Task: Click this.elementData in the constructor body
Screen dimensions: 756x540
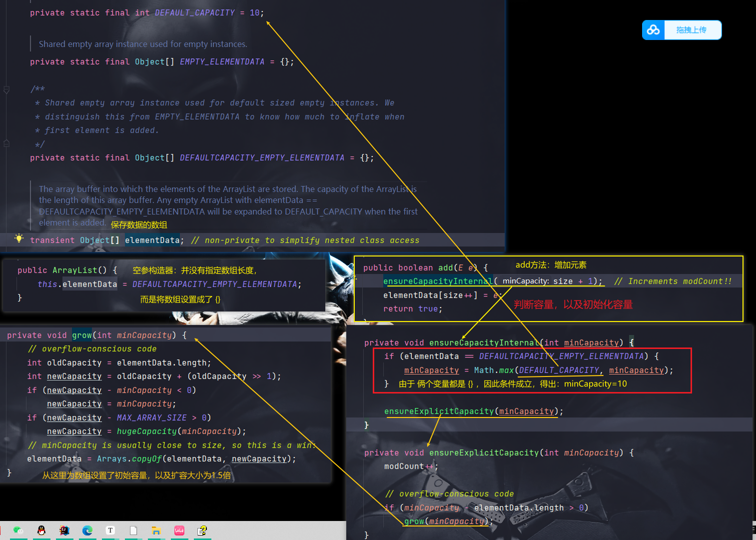Action: [77, 284]
